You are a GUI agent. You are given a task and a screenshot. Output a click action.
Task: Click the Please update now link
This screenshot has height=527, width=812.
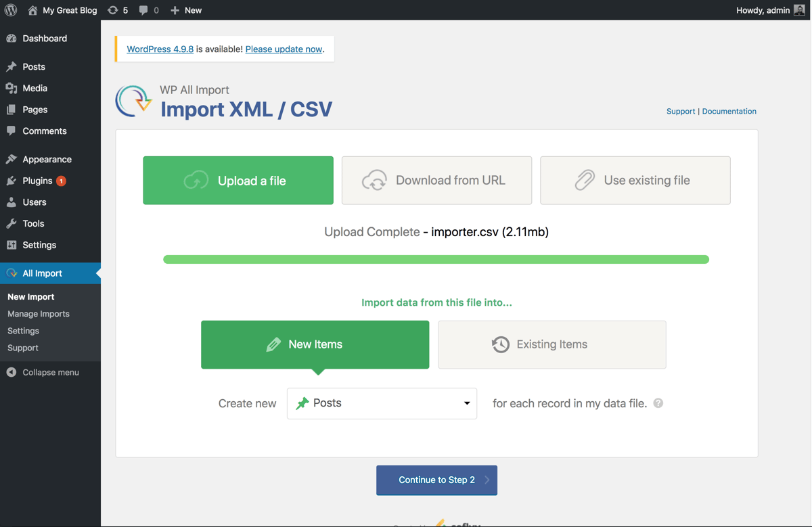(x=284, y=49)
